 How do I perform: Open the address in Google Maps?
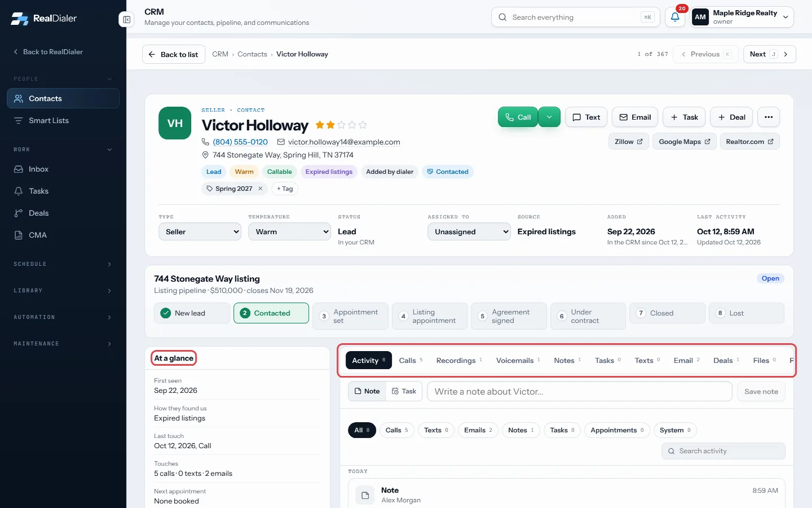pos(685,142)
